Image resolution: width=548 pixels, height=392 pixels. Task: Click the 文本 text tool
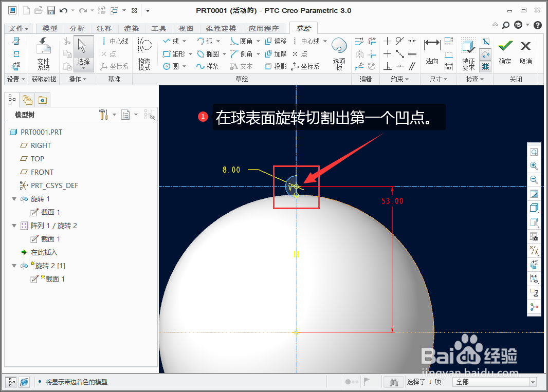tap(241, 66)
